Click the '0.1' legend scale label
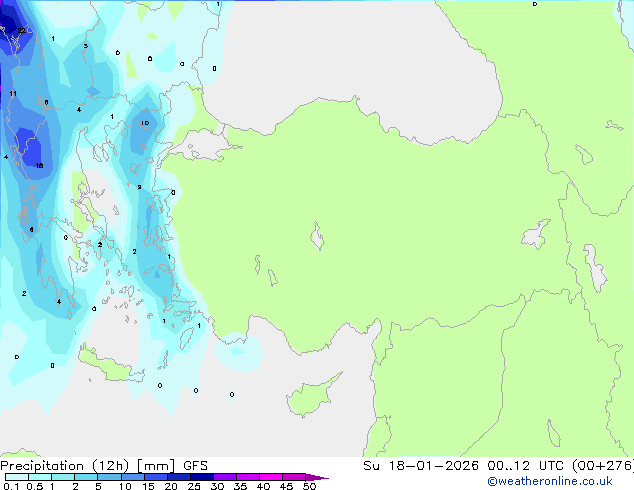The width and height of the screenshot is (634, 490). pyautogui.click(x=11, y=486)
